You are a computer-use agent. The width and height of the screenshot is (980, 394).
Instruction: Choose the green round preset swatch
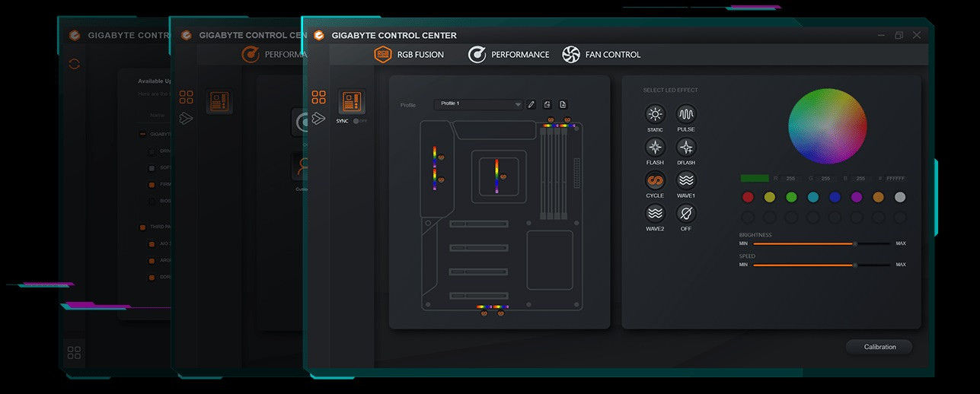click(791, 197)
